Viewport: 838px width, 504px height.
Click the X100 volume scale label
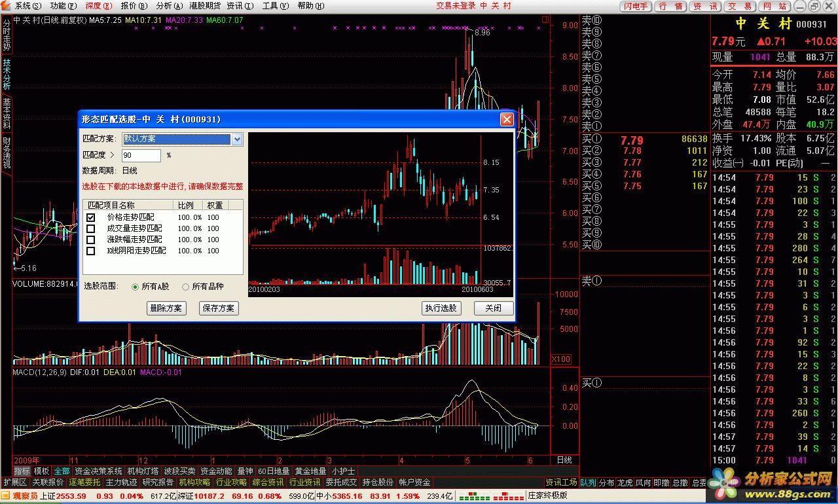pos(561,359)
